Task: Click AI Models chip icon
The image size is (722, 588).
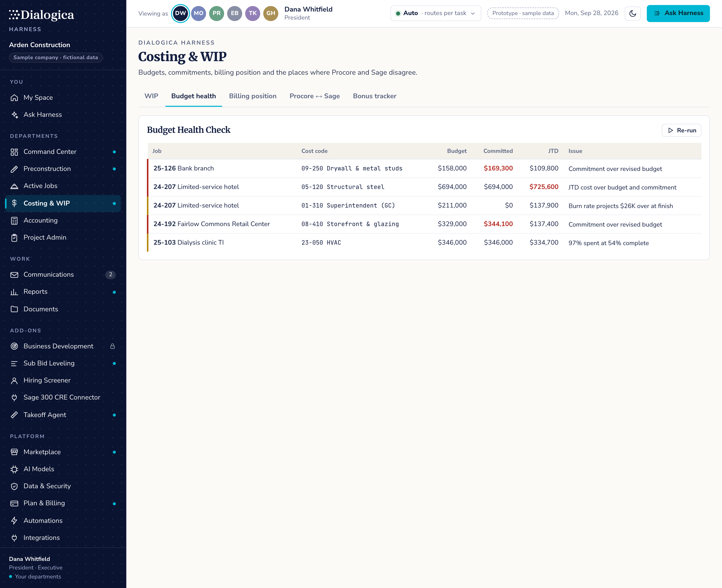Action: tap(14, 469)
